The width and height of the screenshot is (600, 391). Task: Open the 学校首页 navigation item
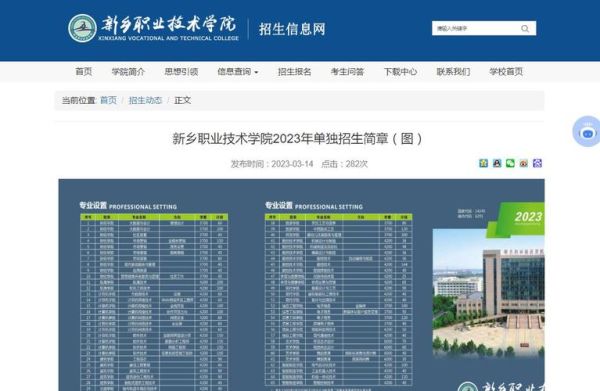tap(506, 72)
